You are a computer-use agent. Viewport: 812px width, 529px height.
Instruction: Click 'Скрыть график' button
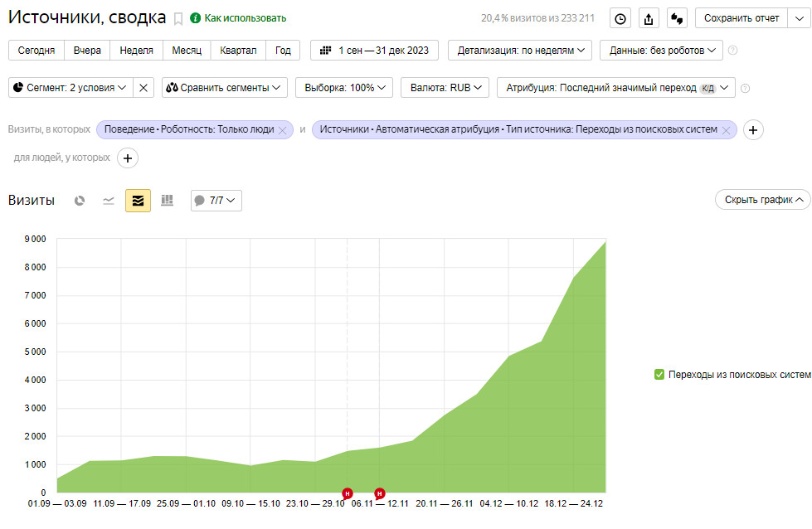pyautogui.click(x=763, y=200)
